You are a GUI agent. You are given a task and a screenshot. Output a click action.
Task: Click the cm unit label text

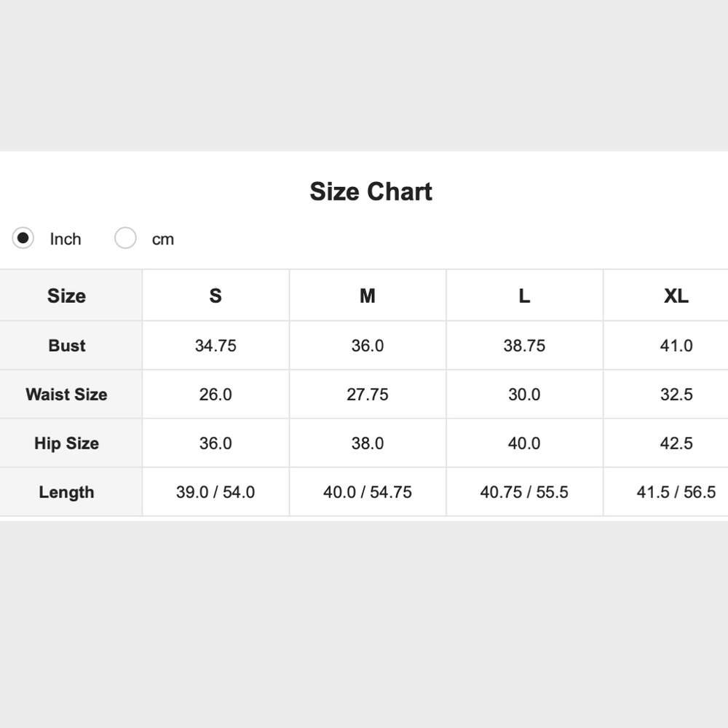163,240
